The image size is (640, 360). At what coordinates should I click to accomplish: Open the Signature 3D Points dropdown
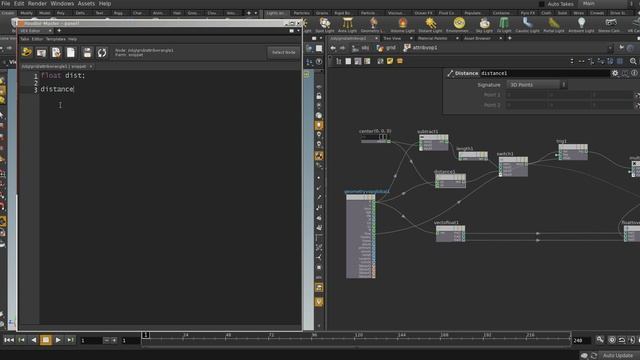click(x=536, y=84)
